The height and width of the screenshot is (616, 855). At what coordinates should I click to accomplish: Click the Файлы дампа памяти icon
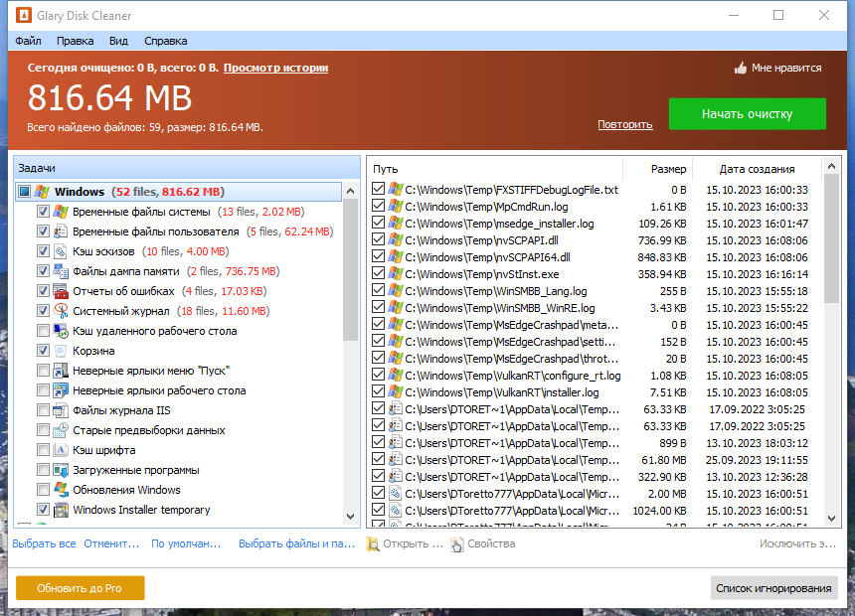pyautogui.click(x=61, y=271)
